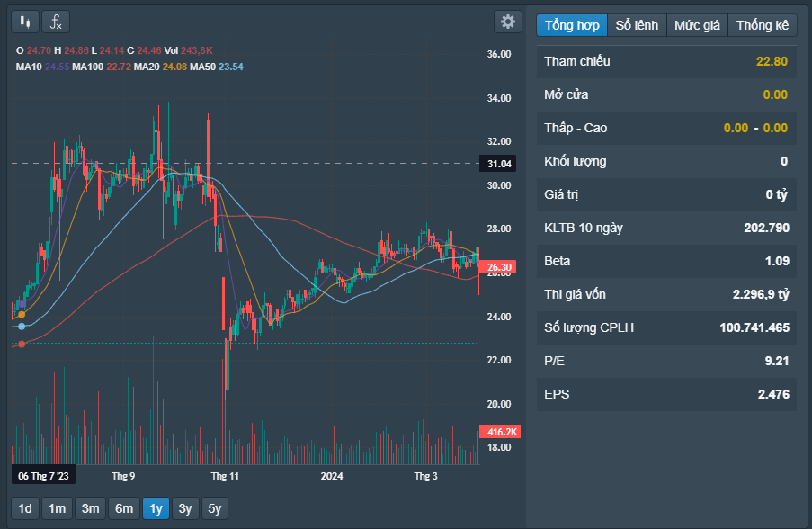This screenshot has height=529, width=812.
Task: Click the 26.30 current price label
Action: 499,268
